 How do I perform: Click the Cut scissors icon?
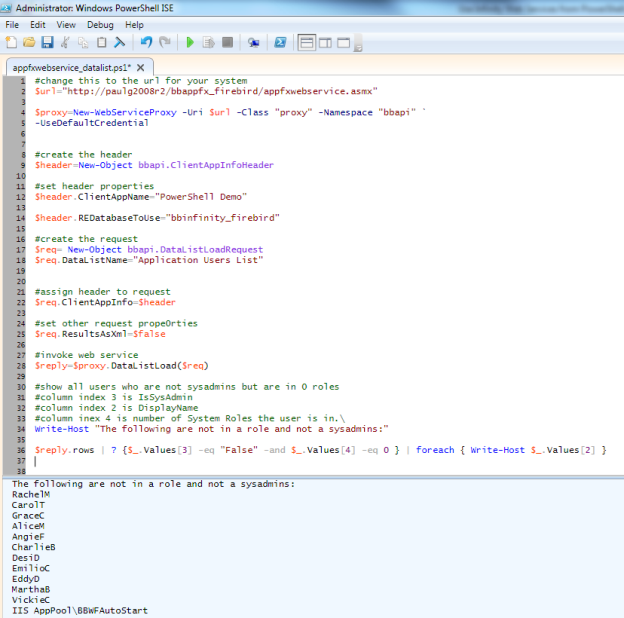(x=65, y=43)
